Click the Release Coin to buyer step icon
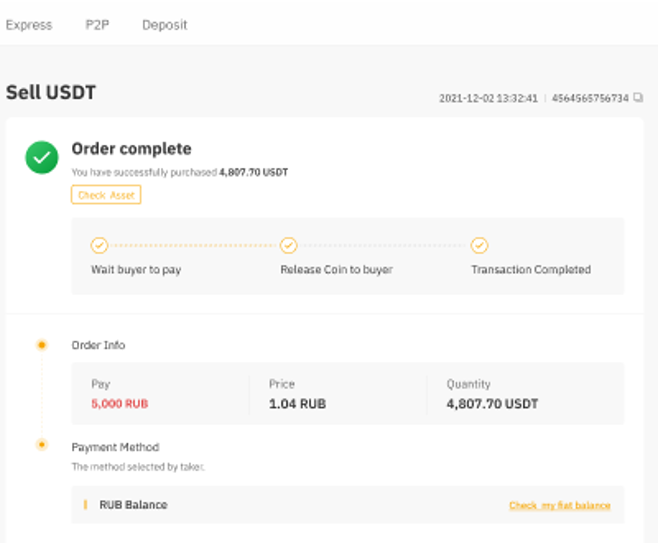The image size is (663, 543). [288, 245]
